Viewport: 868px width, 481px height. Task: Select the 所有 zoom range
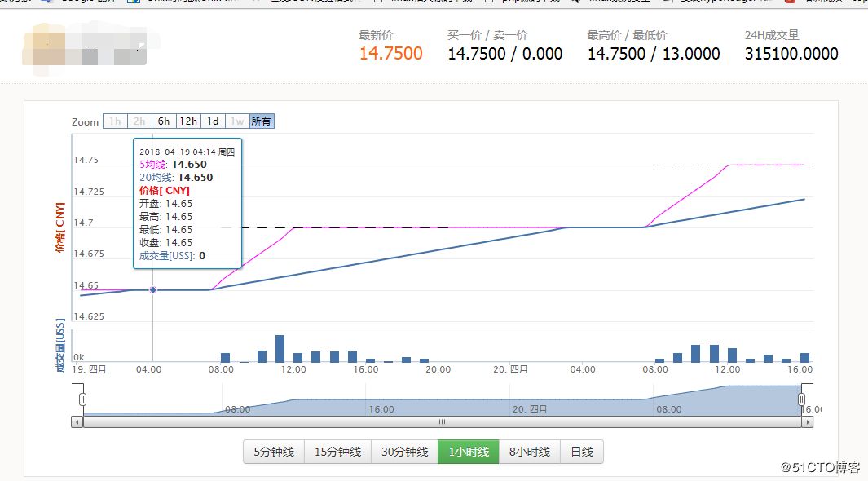tap(262, 121)
